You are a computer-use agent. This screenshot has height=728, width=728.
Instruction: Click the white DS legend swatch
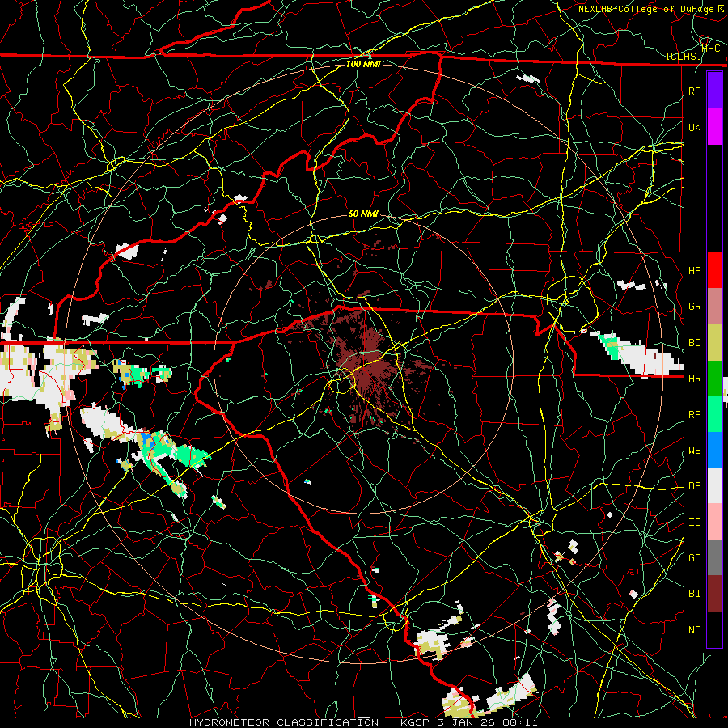(x=714, y=485)
